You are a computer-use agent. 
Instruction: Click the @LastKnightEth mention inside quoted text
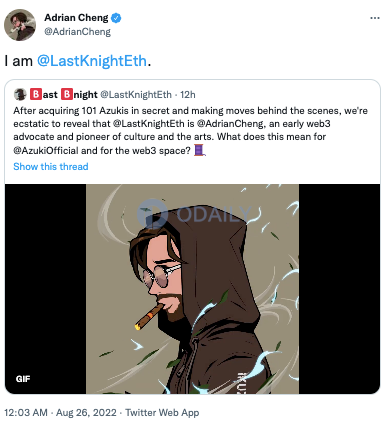148,124
